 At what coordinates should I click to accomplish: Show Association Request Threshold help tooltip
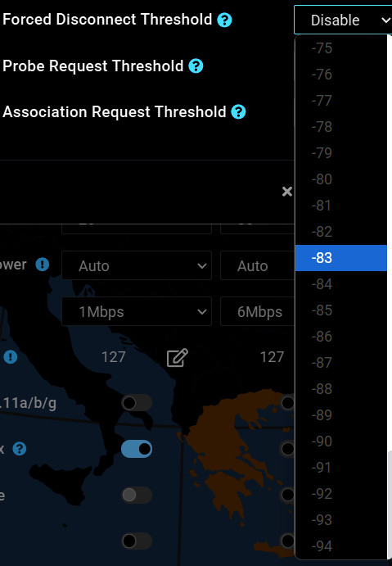tap(238, 112)
